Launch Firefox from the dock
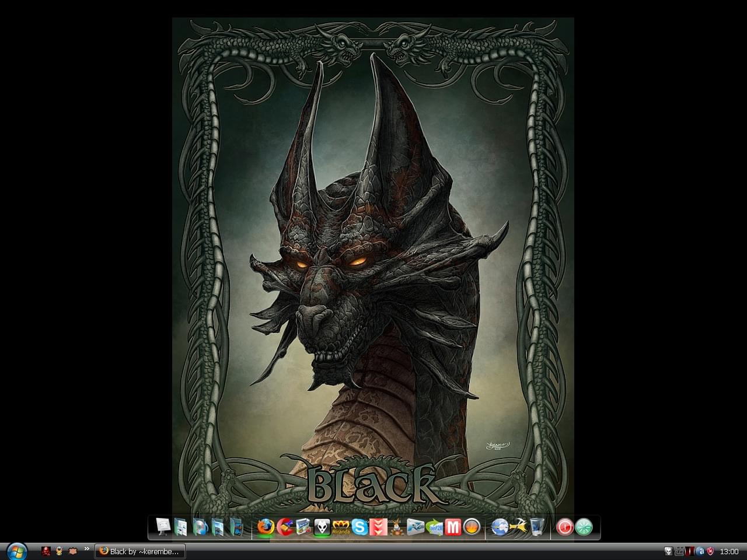 pyautogui.click(x=266, y=527)
